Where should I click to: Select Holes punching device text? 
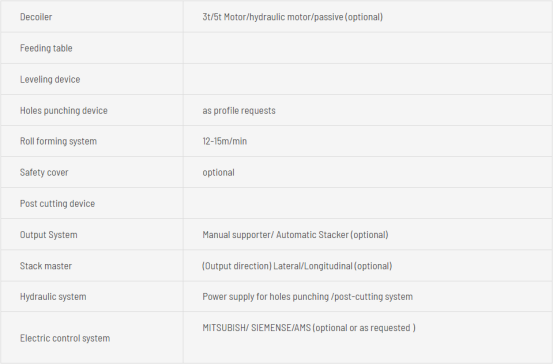64,110
